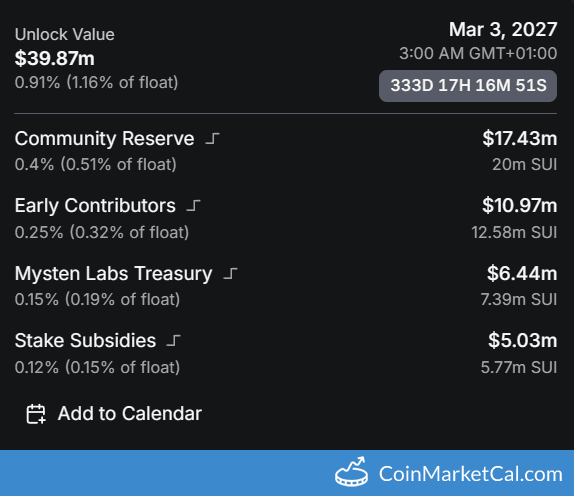The image size is (574, 496).
Task: Click the Mar 3, 2027 unlock date
Action: pos(503,29)
